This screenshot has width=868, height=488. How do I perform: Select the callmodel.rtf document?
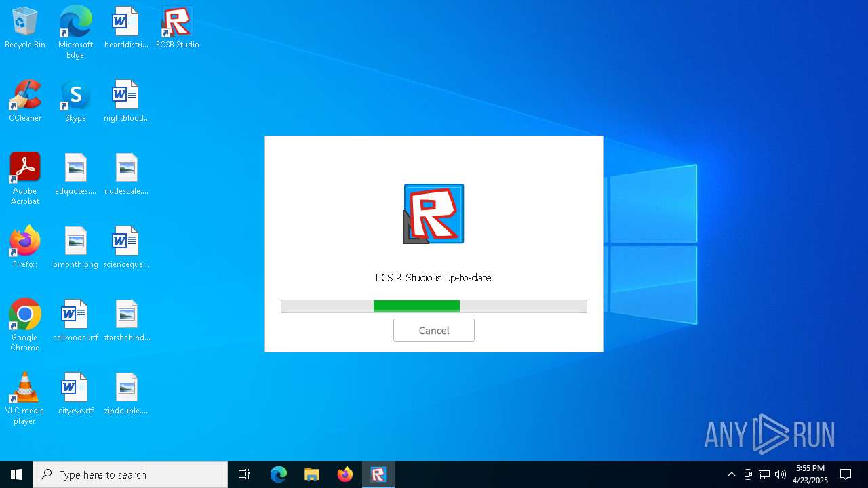click(x=75, y=321)
